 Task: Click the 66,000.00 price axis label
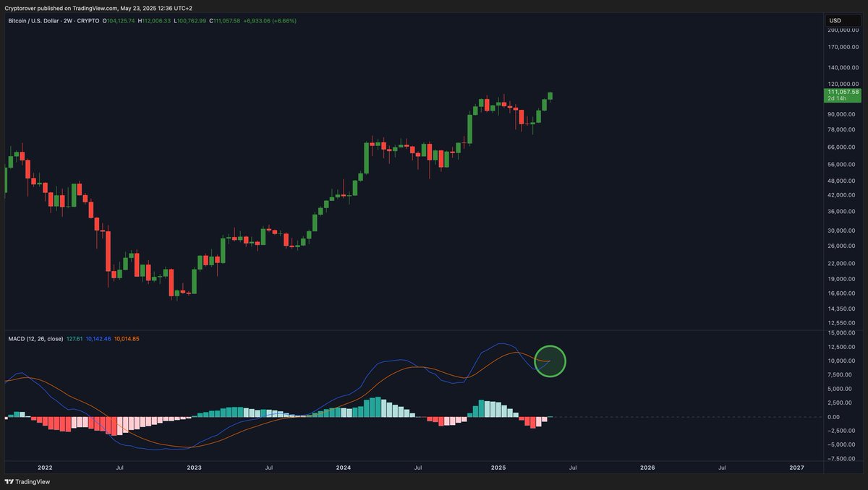click(843, 147)
